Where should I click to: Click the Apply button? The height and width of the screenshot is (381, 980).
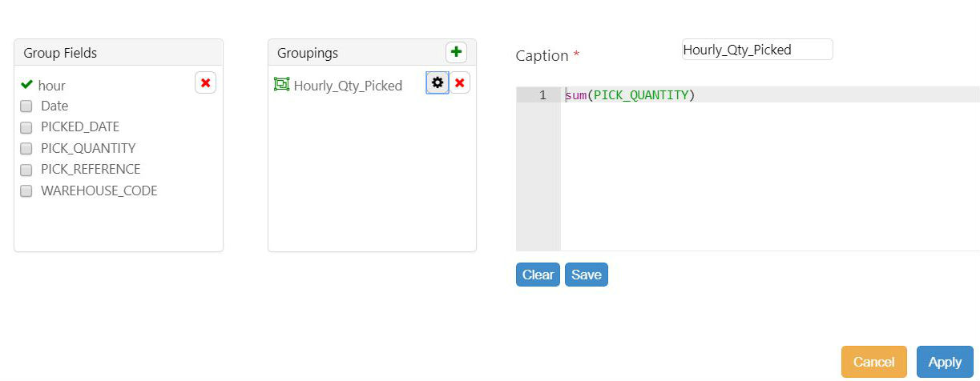click(944, 362)
